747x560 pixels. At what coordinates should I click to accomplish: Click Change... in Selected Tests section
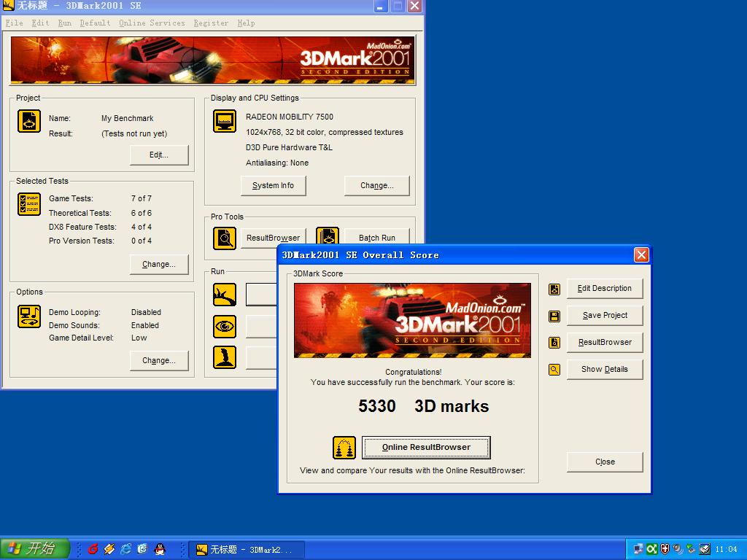[x=159, y=264]
